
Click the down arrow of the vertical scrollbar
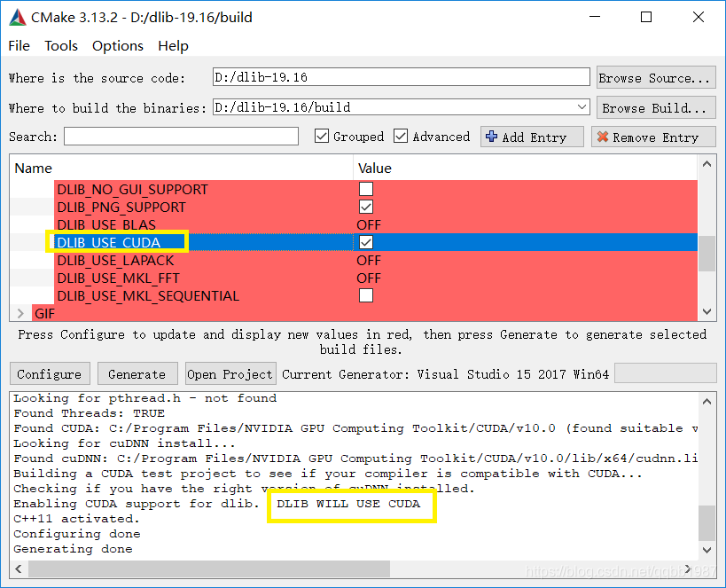coord(707,310)
